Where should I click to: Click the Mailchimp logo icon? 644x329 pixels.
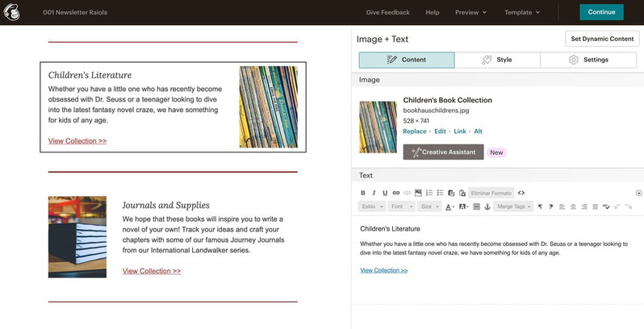(13, 12)
